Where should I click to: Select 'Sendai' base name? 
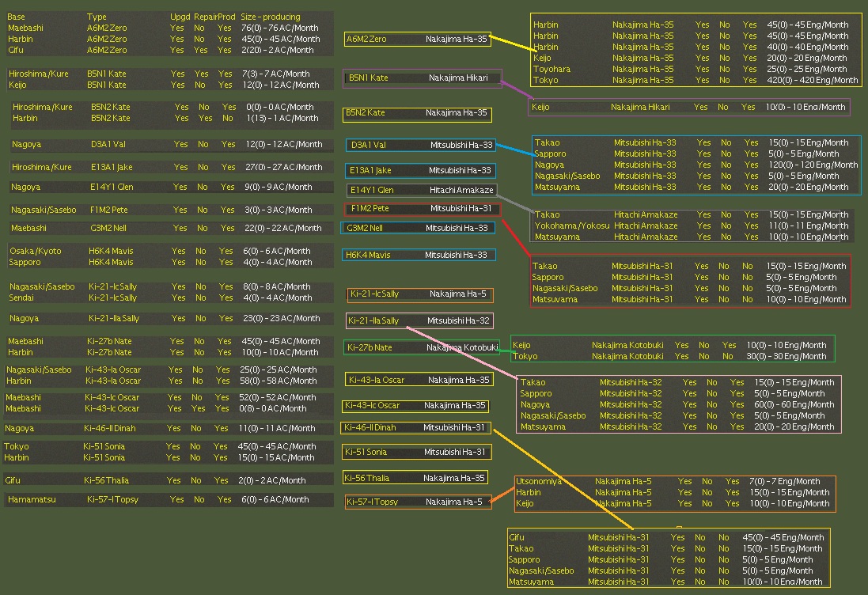[x=21, y=297]
